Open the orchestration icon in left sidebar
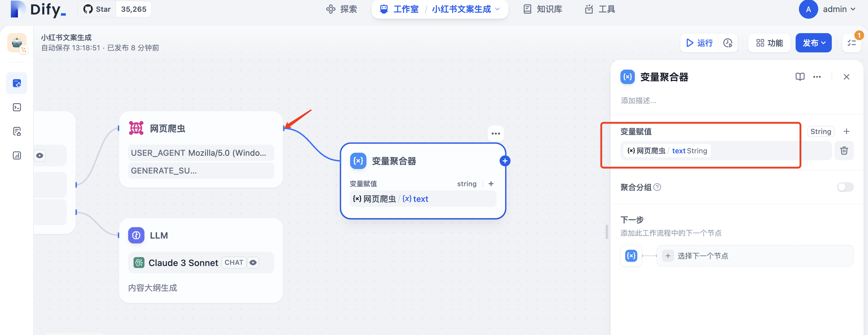The width and height of the screenshot is (868, 335). (17, 83)
